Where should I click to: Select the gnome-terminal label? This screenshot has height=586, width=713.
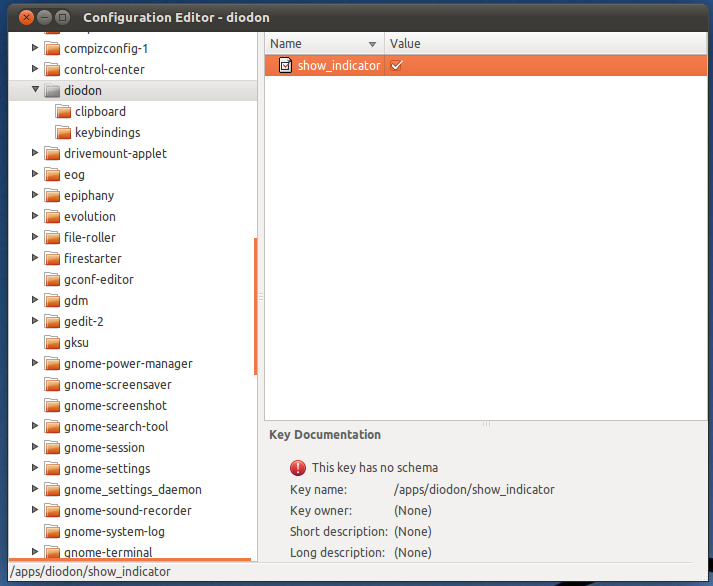tap(108, 552)
